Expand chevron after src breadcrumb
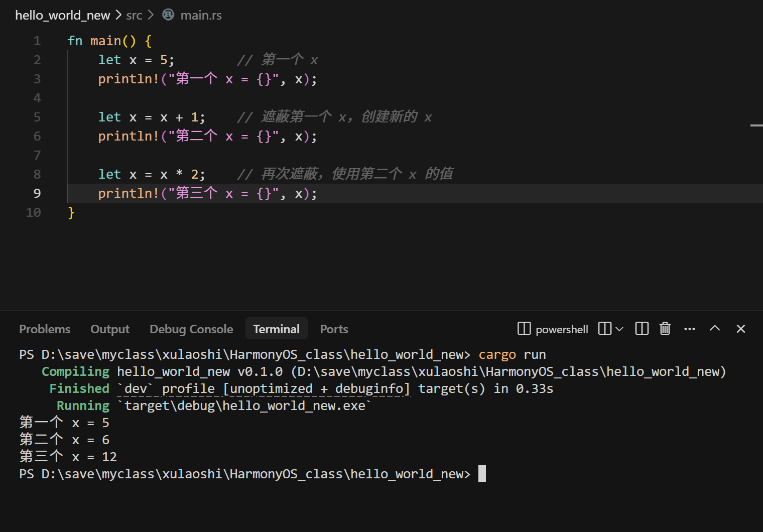This screenshot has width=763, height=532. 151,15
